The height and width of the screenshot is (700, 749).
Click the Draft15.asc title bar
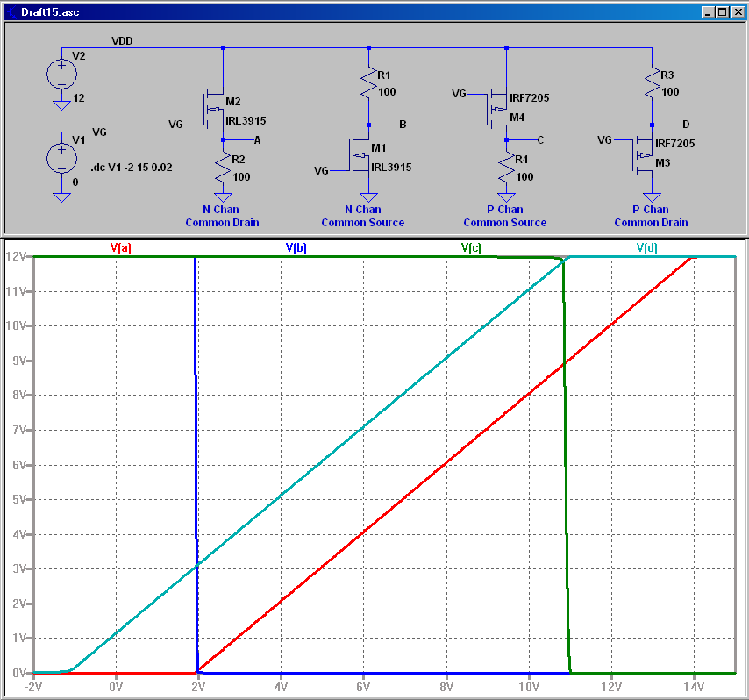(x=374, y=12)
